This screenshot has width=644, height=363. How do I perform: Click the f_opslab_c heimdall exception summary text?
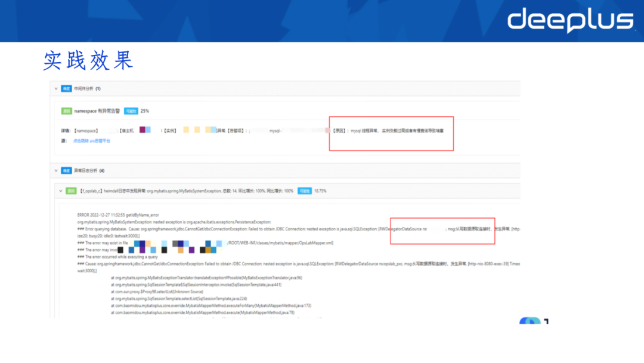pyautogui.click(x=187, y=190)
